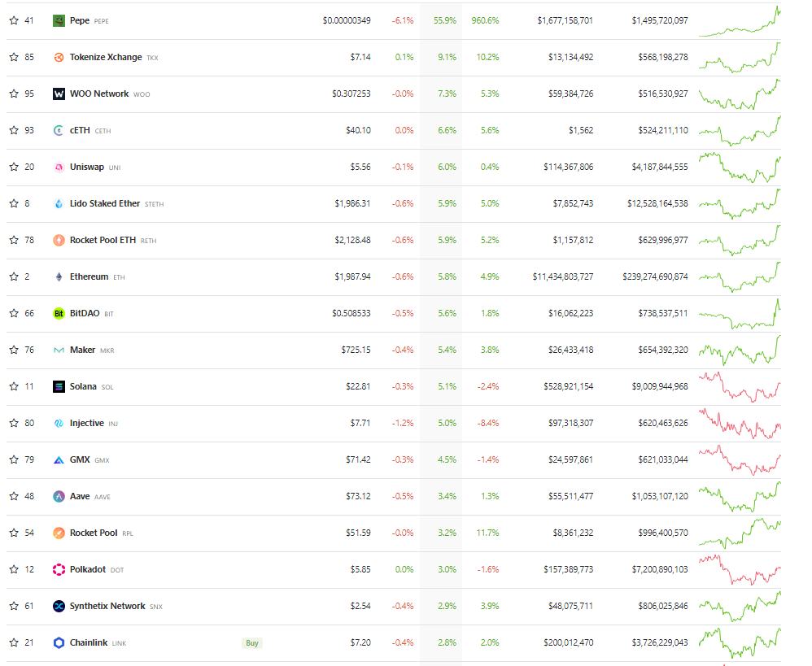Click the Chainlink hexagon logo icon
The width and height of the screenshot is (812, 666).
coord(59,642)
